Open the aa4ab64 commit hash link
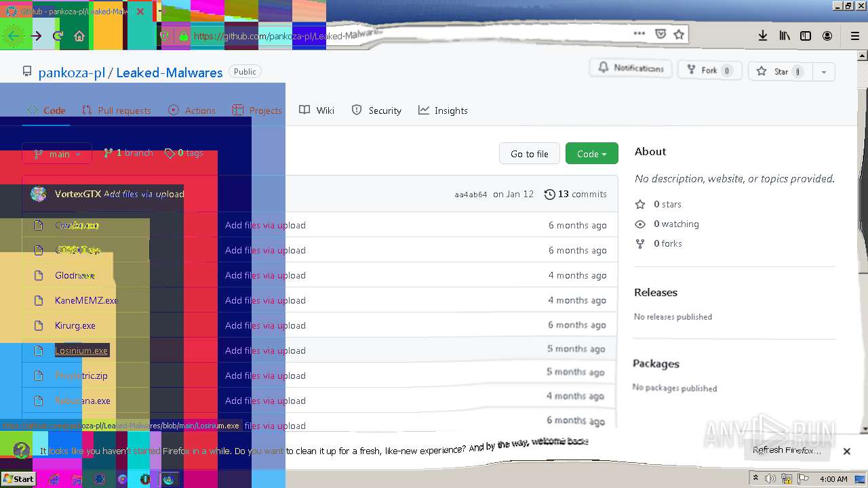The height and width of the screenshot is (488, 868). coord(471,195)
